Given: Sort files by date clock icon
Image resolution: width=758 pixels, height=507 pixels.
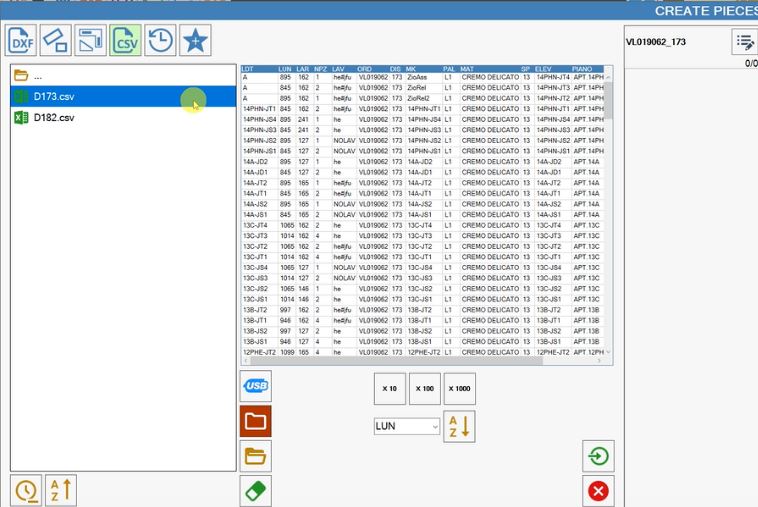Looking at the screenshot, I should 26,491.
